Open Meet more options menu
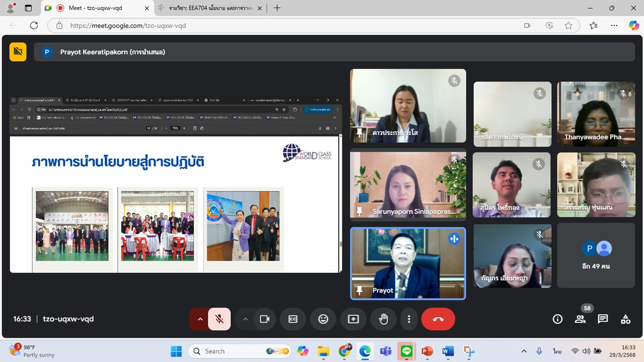Viewport: 644px width, 362px height. [409, 319]
